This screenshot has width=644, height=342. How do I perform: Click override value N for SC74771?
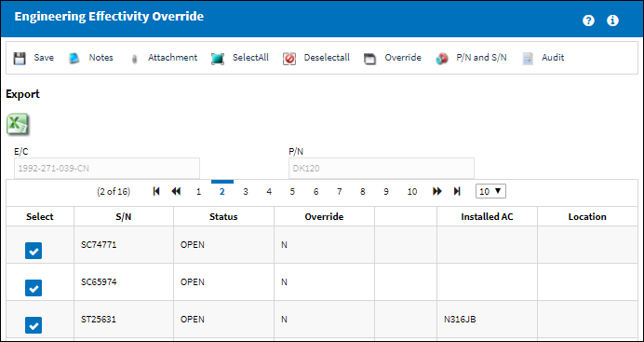coord(284,245)
